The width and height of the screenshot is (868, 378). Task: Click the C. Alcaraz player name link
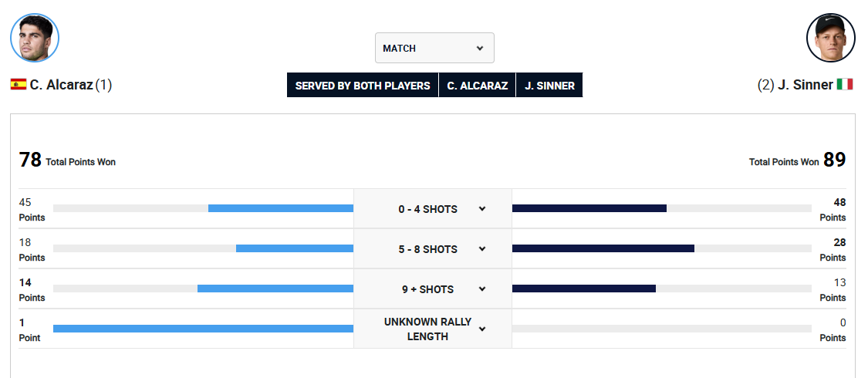point(61,85)
